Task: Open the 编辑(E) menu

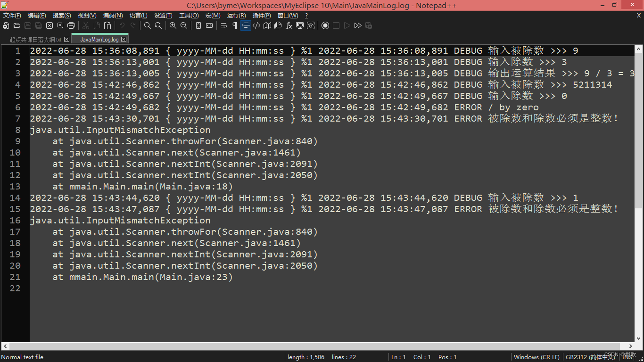Action: [x=37, y=16]
